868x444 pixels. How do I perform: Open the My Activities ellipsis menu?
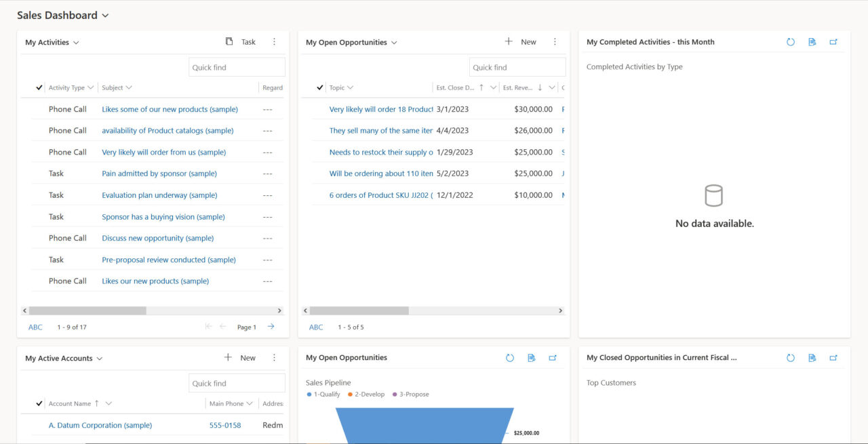274,41
